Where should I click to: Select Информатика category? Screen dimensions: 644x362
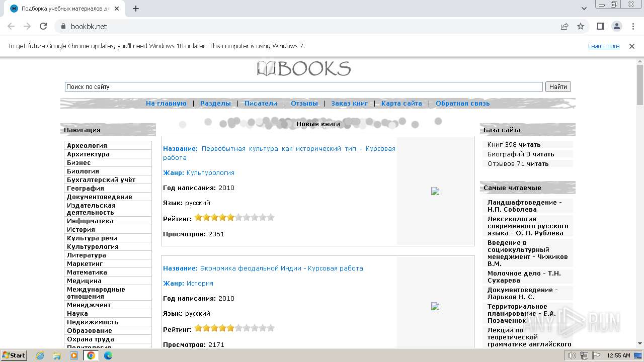tap(90, 221)
